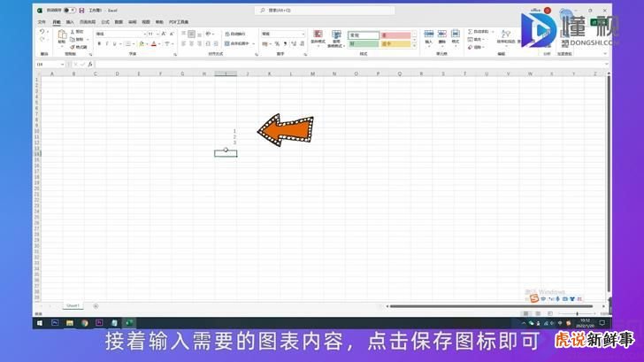Click the Comma Style icon
Screen dimensions: 644x362
pos(286,43)
